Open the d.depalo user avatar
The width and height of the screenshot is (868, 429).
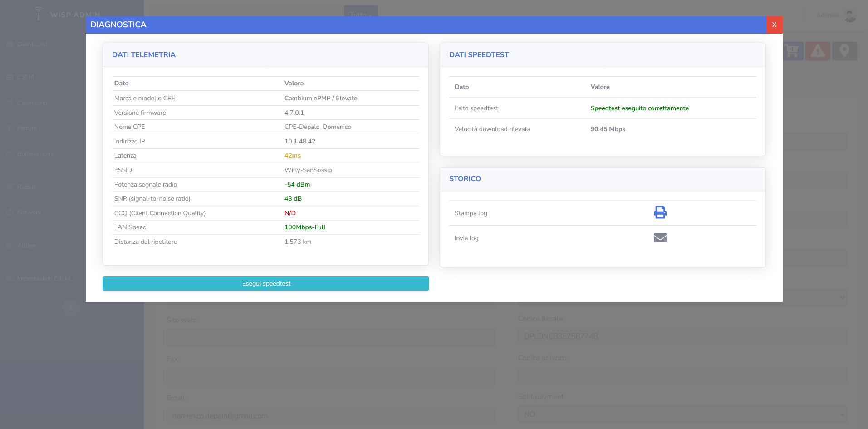click(x=850, y=15)
